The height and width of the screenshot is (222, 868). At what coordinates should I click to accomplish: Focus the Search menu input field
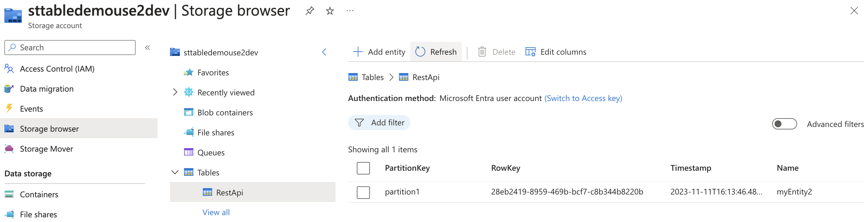pyautogui.click(x=70, y=48)
